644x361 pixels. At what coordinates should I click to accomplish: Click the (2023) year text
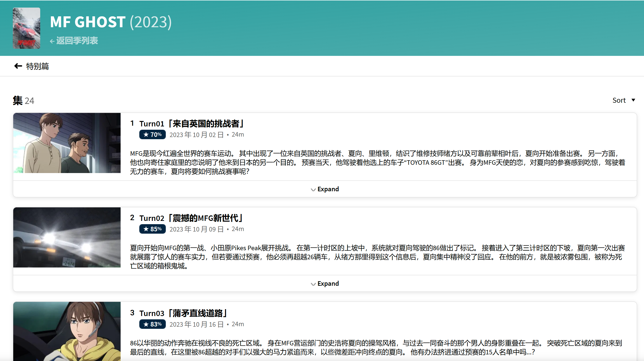click(x=151, y=22)
